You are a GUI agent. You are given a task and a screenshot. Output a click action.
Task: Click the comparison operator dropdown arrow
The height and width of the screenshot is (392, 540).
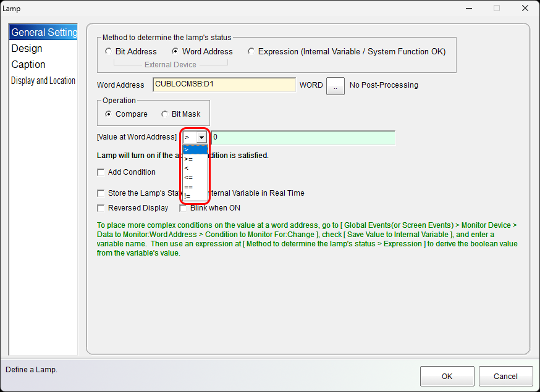201,138
